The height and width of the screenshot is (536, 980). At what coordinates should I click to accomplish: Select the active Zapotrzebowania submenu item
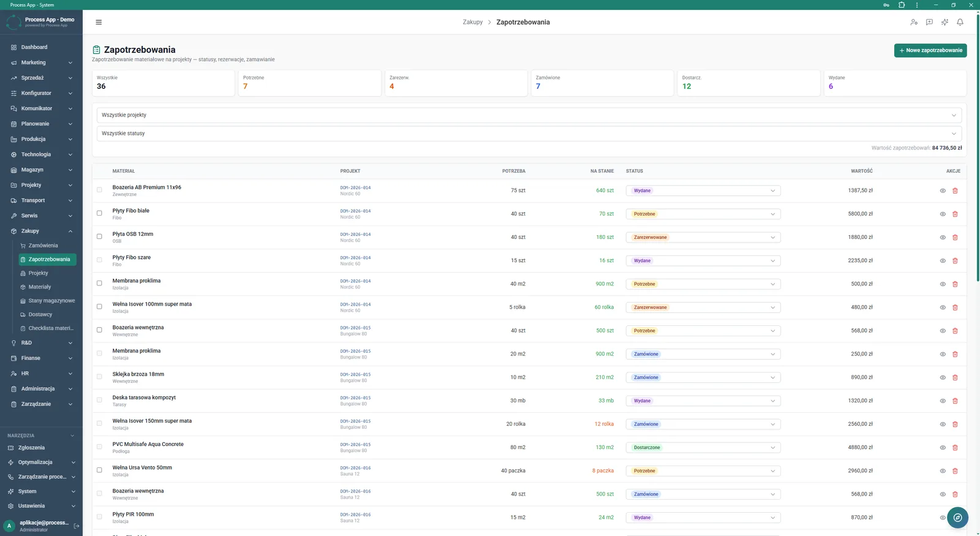pyautogui.click(x=47, y=259)
